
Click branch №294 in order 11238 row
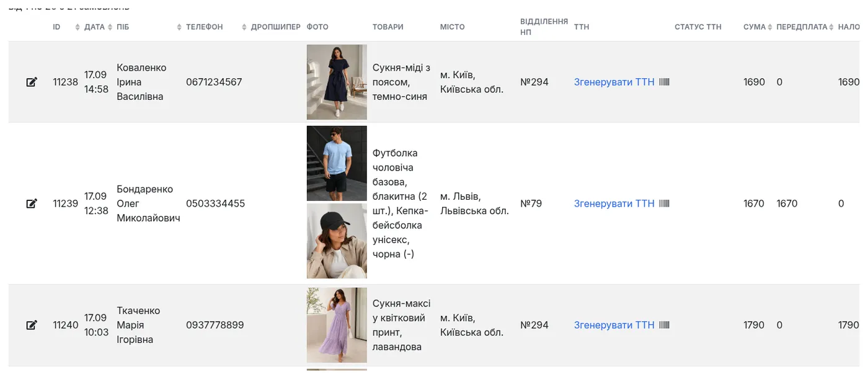pyautogui.click(x=534, y=82)
